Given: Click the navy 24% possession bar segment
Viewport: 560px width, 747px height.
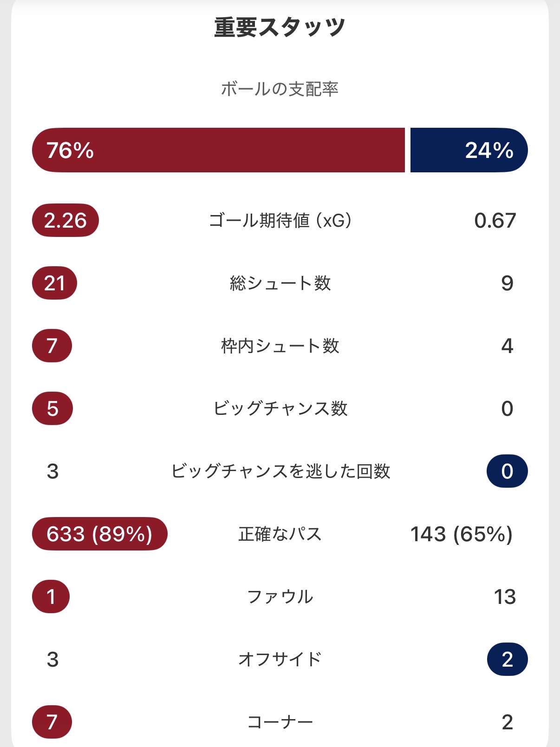Looking at the screenshot, I should click(x=469, y=150).
